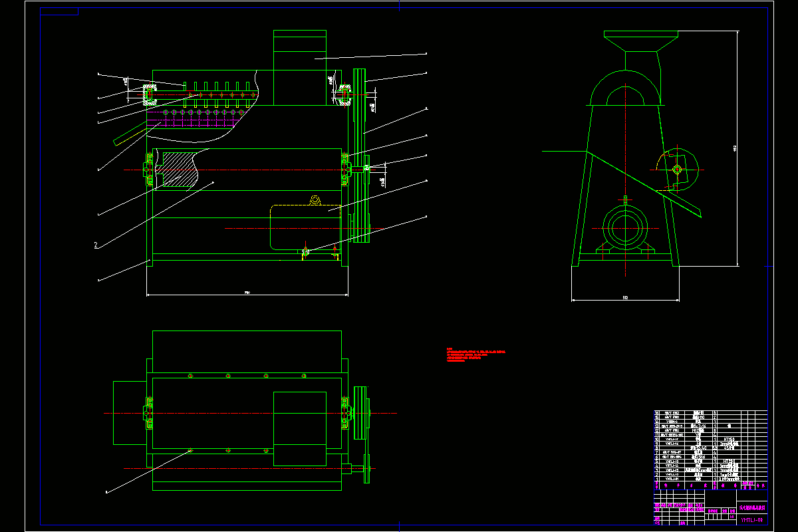The height and width of the screenshot is (532, 798).
Task: Click the balloon label "2"
Action: tap(96, 245)
